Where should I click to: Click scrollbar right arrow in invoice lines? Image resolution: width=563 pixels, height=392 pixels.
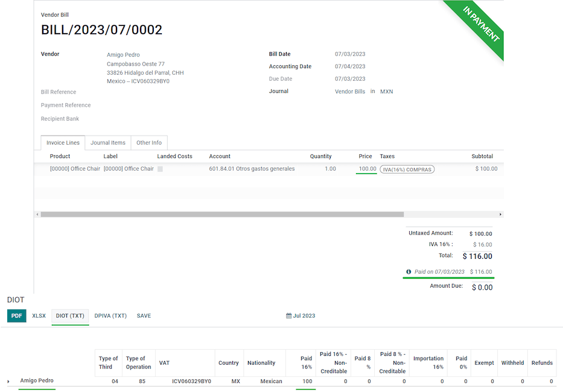coord(500,214)
